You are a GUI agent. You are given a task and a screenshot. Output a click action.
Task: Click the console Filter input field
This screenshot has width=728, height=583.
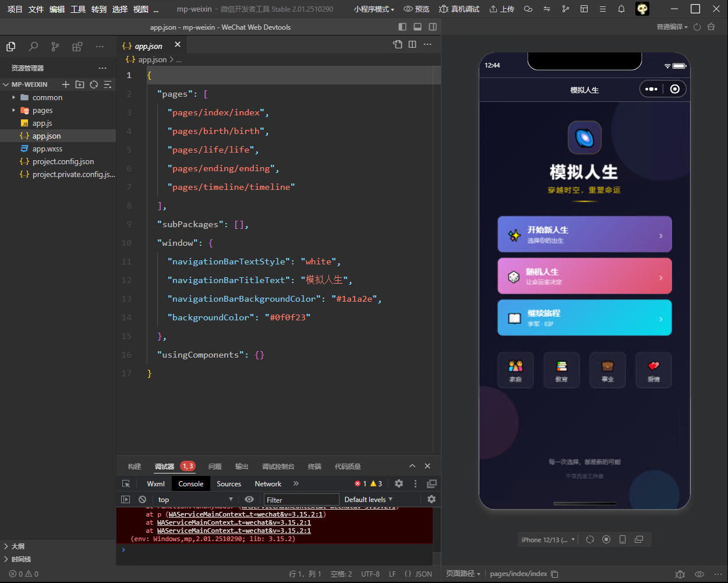(301, 500)
